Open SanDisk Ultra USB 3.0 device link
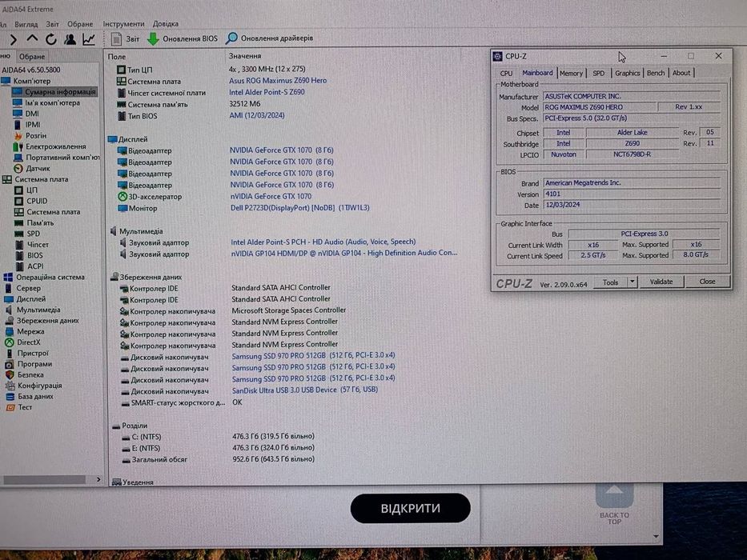Image resolution: width=747 pixels, height=560 pixels. click(x=305, y=390)
